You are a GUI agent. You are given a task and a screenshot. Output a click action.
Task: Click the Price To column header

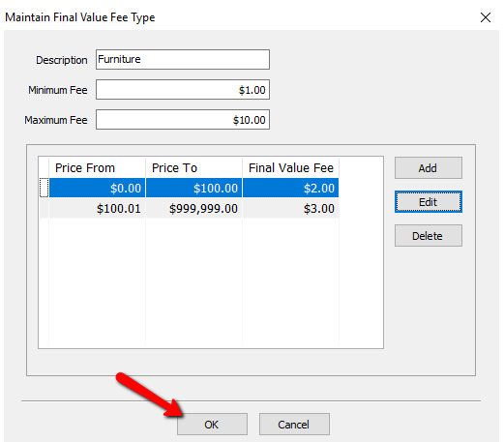193,168
